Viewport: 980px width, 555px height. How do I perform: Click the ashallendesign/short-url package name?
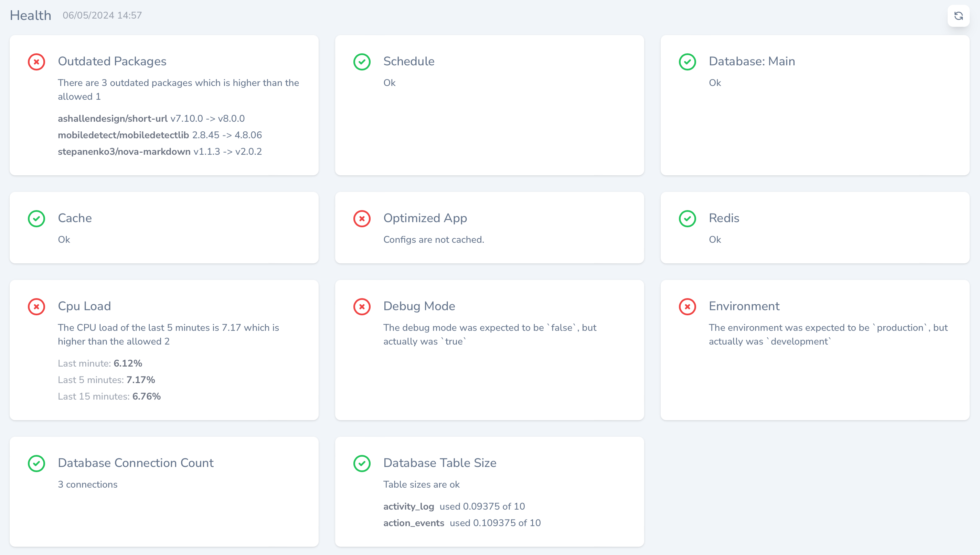(113, 119)
